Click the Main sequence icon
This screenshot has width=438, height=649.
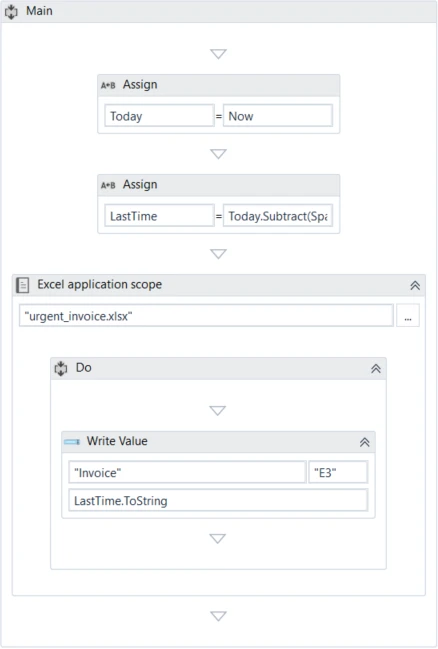pyautogui.click(x=11, y=12)
